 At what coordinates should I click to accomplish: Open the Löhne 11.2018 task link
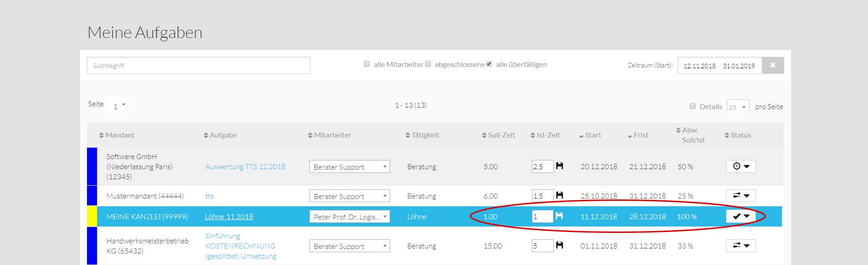click(x=229, y=216)
